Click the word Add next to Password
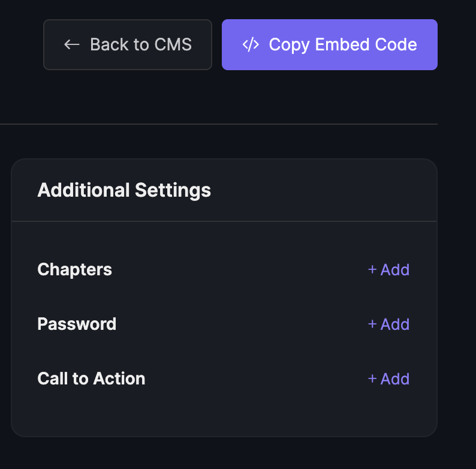 pyautogui.click(x=395, y=324)
